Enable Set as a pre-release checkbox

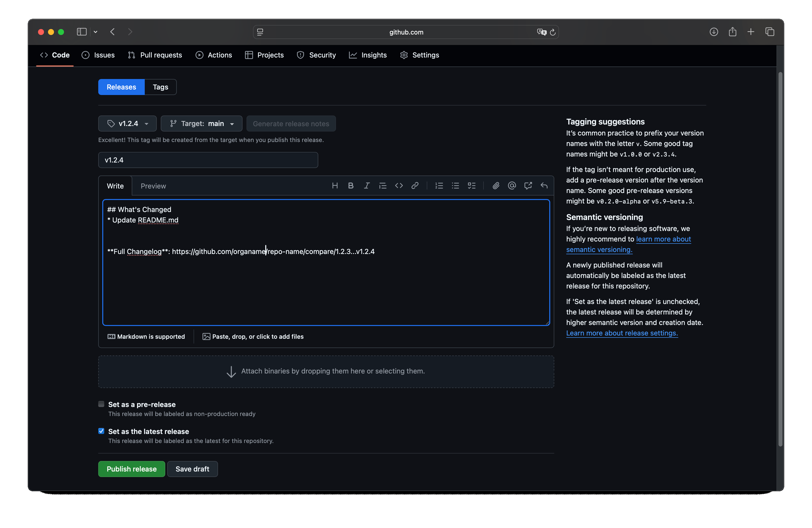tap(101, 404)
